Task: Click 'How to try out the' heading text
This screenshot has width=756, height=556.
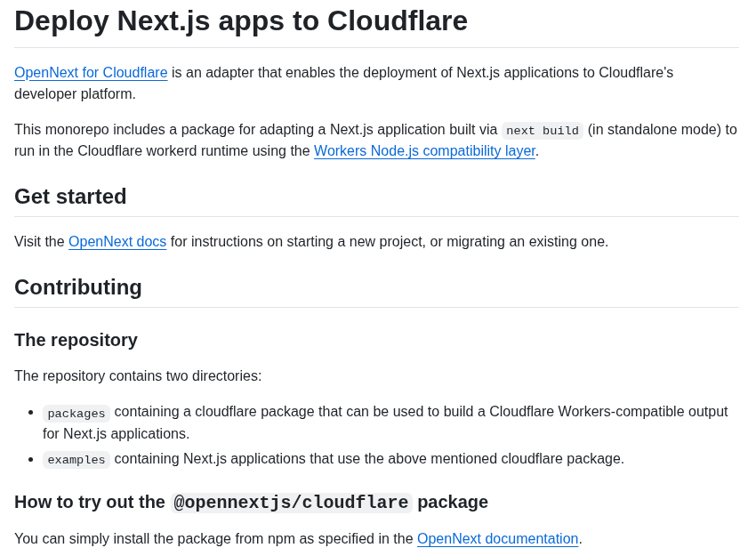Action: pyautogui.click(x=90, y=502)
